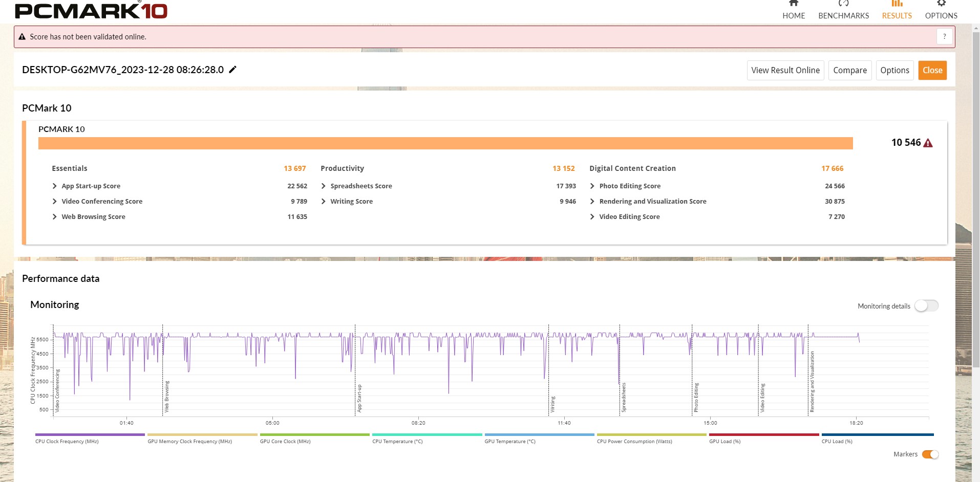Click the warning triangle beside score 10 546
980x482 pixels.
928,143
